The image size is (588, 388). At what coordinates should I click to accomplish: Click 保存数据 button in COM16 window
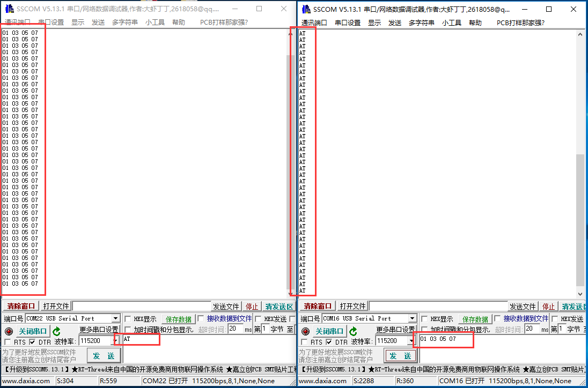475,319
